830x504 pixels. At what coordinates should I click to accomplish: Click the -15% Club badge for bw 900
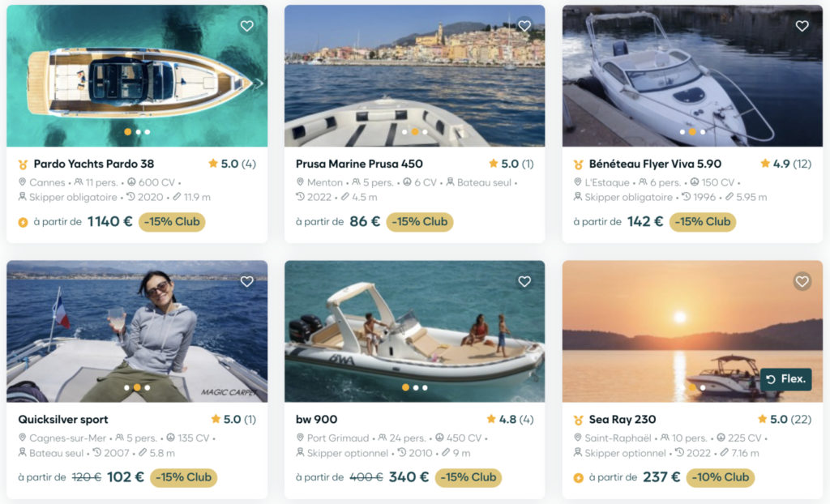click(x=468, y=477)
